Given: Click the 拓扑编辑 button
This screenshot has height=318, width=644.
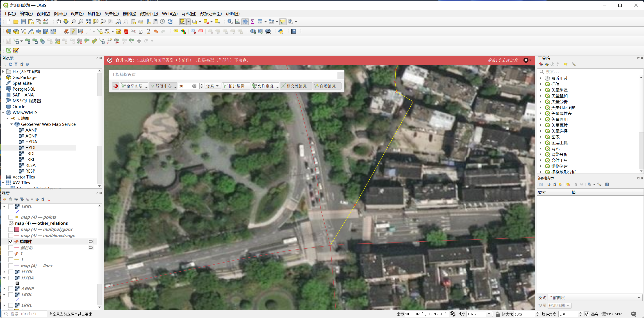Looking at the screenshot, I should click(x=236, y=86).
